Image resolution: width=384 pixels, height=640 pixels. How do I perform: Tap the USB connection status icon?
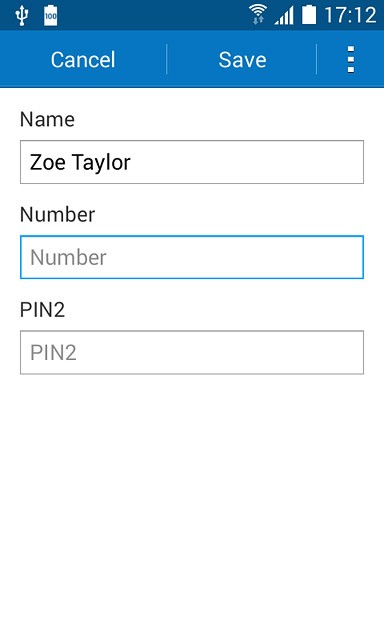click(x=21, y=16)
